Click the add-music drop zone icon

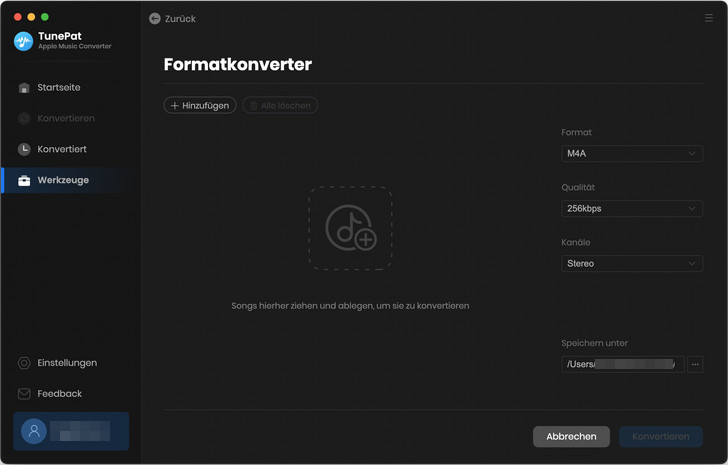coord(350,228)
